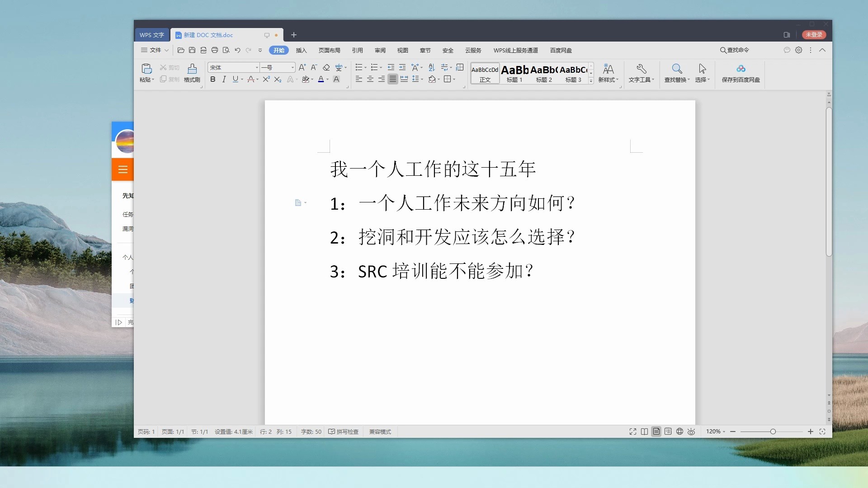Image resolution: width=868 pixels, height=488 pixels.
Task: Toggle Bold formatting
Action: (x=212, y=79)
